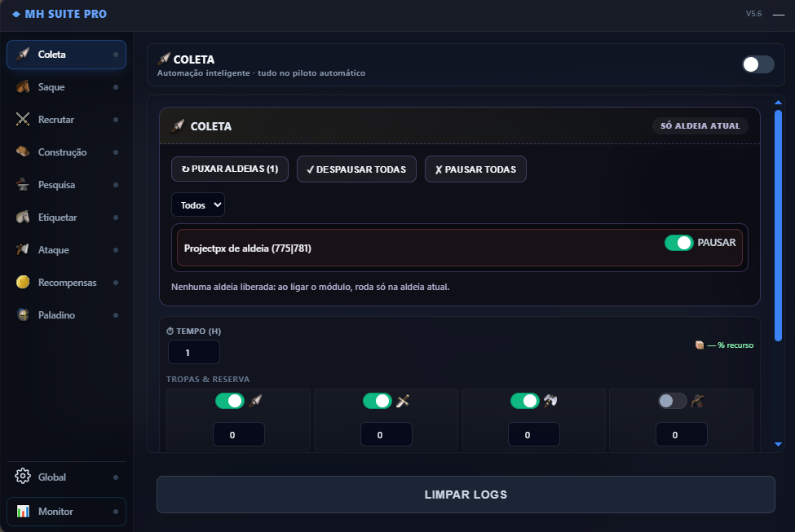Click the Coleta spear icon in sidebar

pyautogui.click(x=23, y=55)
